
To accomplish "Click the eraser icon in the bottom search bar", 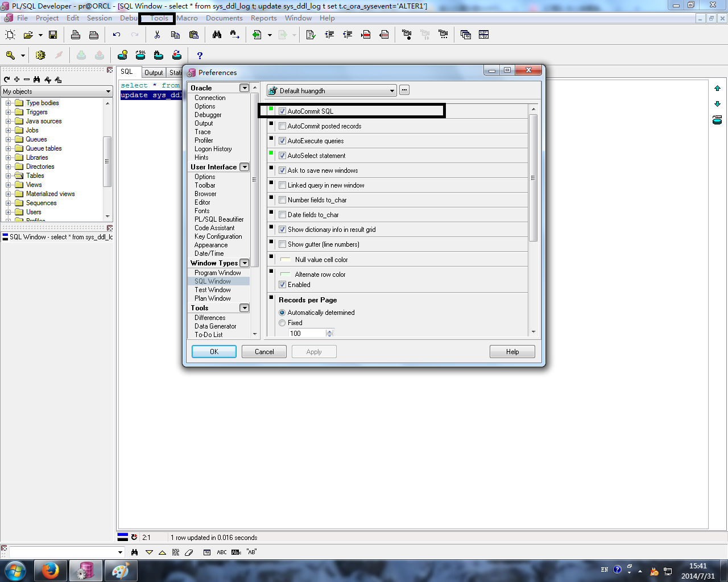I will click(x=189, y=552).
